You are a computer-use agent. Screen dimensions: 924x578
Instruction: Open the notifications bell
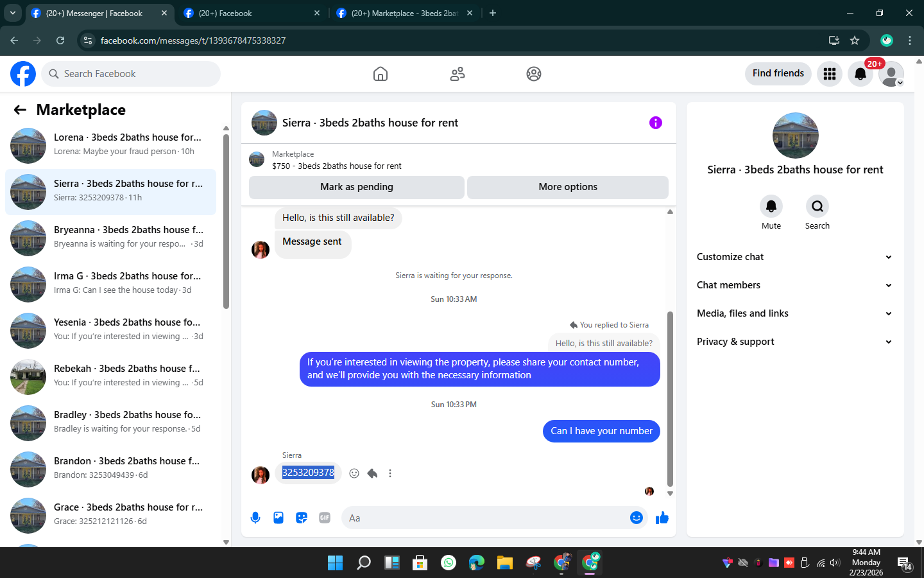click(x=860, y=74)
